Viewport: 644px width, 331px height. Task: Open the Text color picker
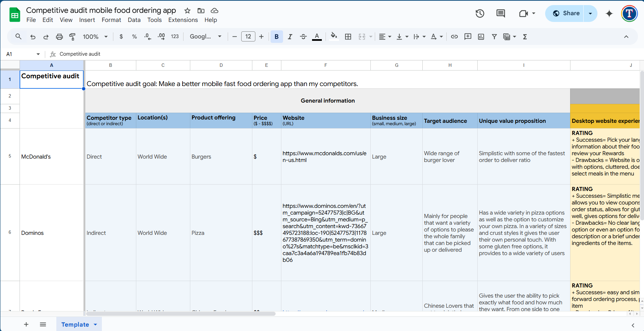click(317, 36)
